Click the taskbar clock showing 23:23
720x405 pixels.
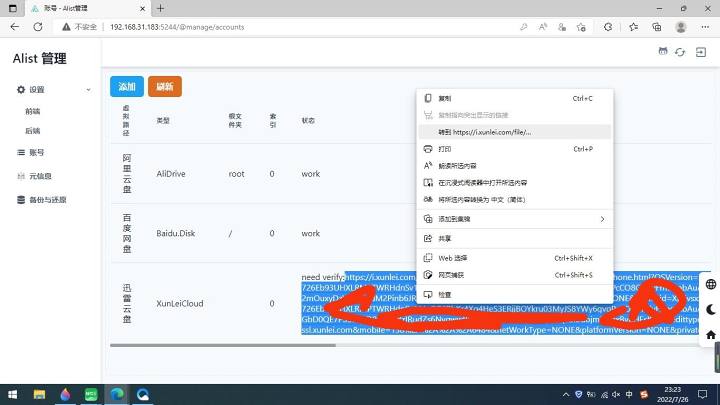tap(673, 394)
